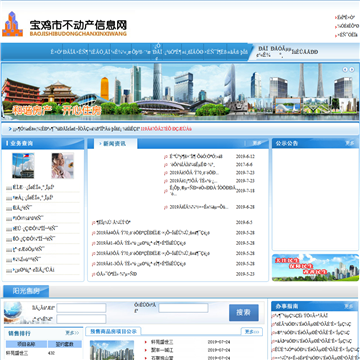
Task: Open the flag building image under 业务查询
Action: [23, 165]
